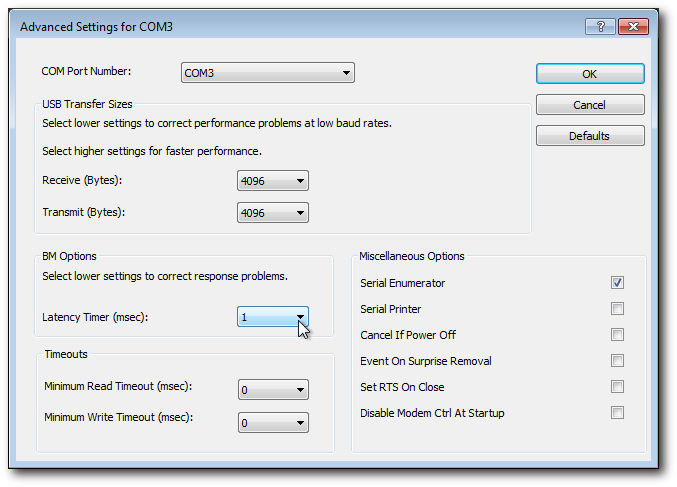
Task: Enable Event On Surprise Removal
Action: pos(618,361)
